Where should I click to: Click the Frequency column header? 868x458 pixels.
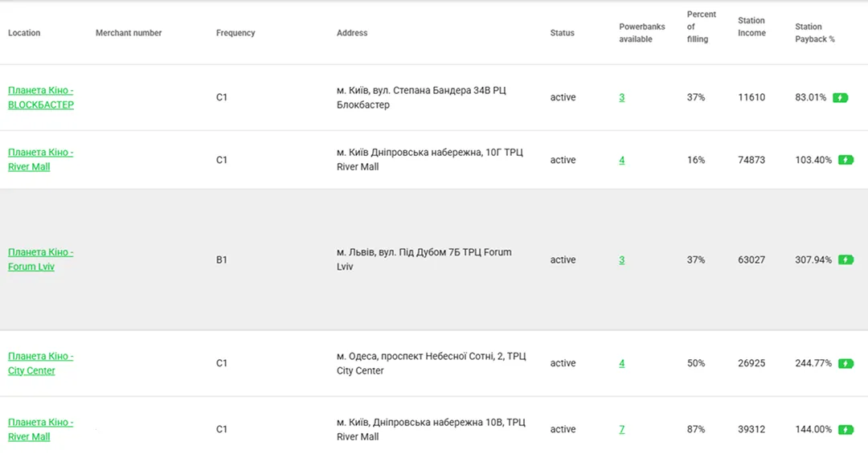coord(235,33)
